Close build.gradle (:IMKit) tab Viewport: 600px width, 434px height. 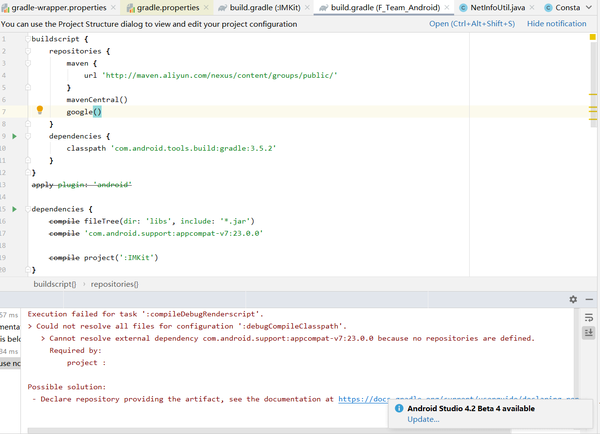pos(307,8)
